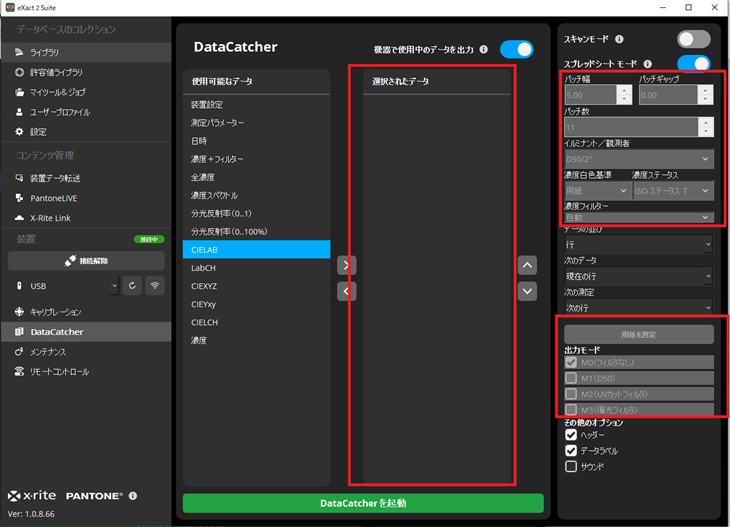The width and height of the screenshot is (730, 527).
Task: Click info icon next to スキャンモード
Action: tap(619, 39)
